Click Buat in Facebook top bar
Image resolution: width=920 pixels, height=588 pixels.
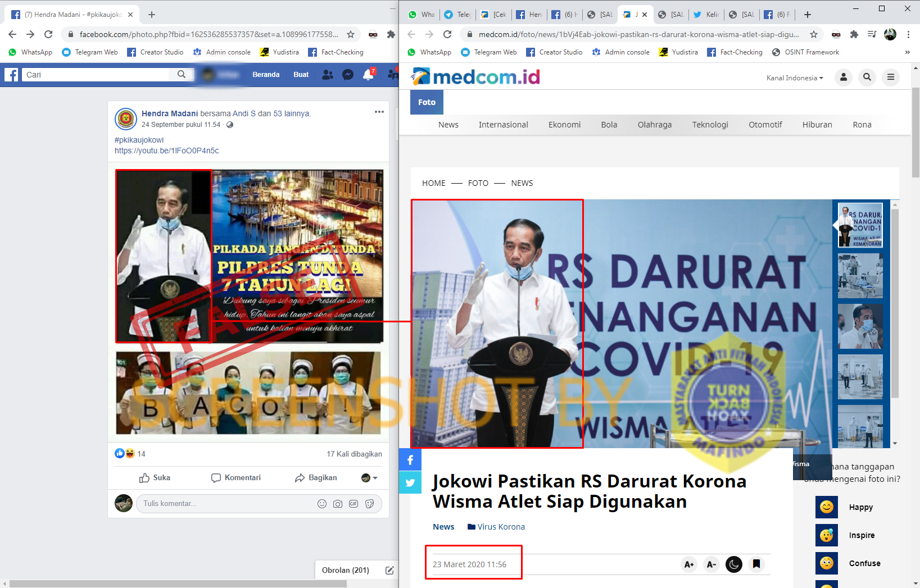tap(301, 75)
